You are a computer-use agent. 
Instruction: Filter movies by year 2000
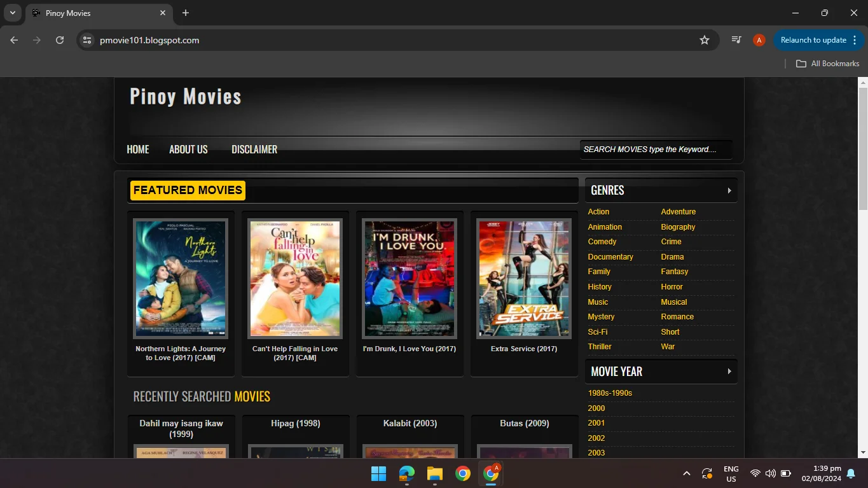[596, 408]
